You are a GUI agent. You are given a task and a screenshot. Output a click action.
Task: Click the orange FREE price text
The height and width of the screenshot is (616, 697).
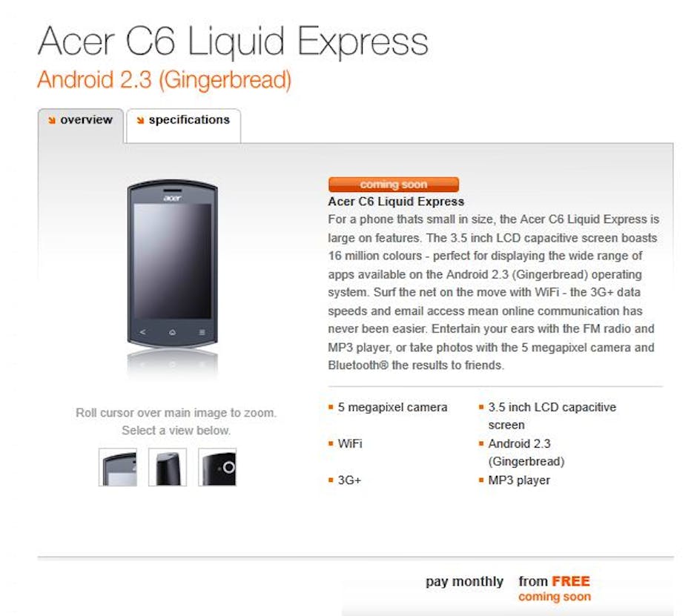click(x=570, y=582)
